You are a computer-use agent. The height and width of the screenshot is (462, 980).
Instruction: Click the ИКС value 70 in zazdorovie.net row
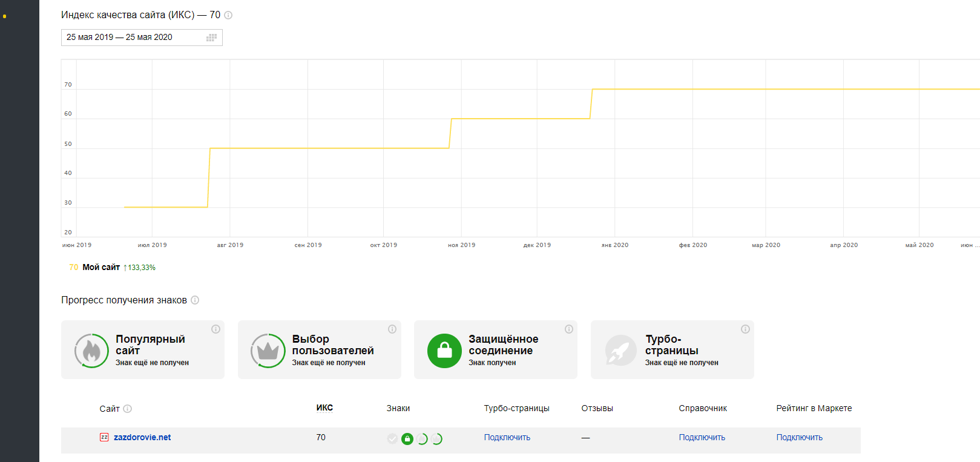click(321, 437)
